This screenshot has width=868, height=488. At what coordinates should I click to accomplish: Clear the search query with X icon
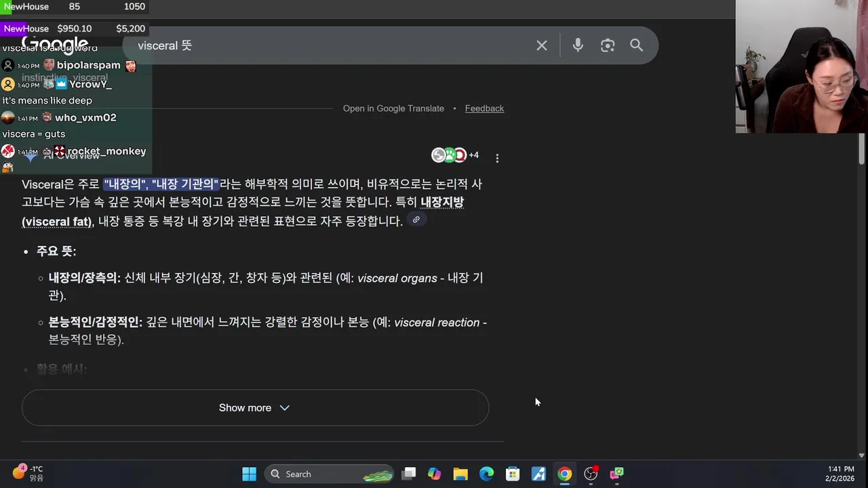pos(542,45)
